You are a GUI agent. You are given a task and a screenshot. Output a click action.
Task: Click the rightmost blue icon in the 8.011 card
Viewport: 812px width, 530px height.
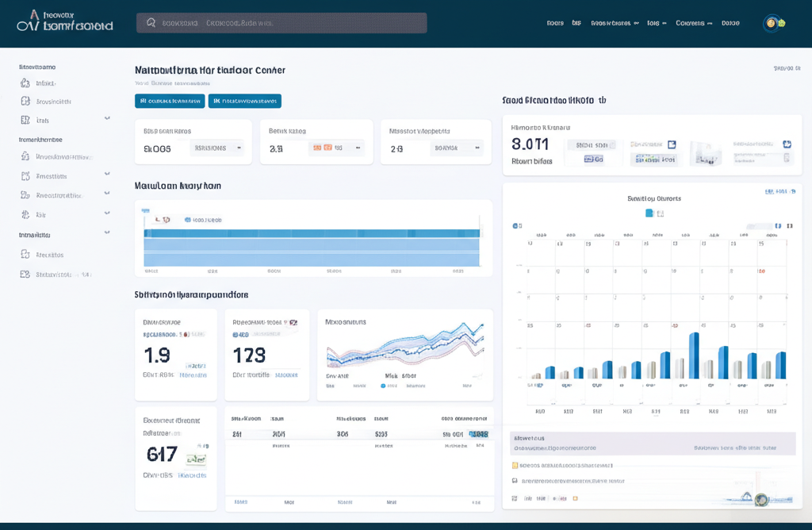[x=787, y=144]
